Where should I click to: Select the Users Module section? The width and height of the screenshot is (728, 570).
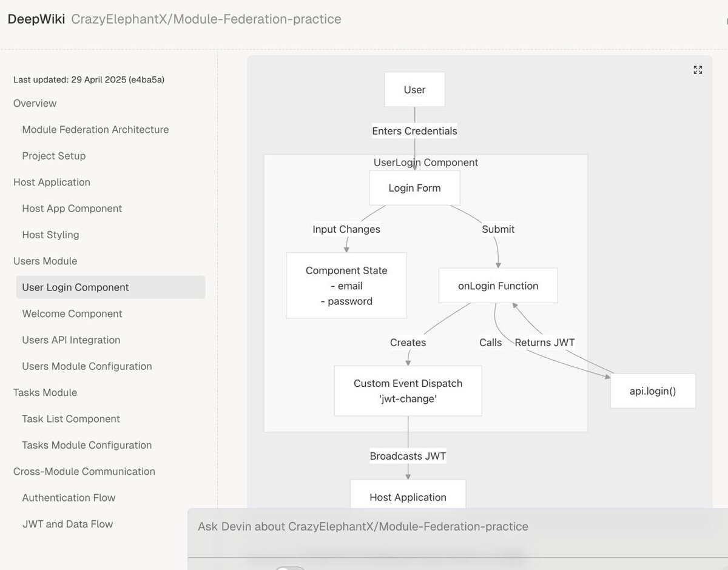pyautogui.click(x=45, y=261)
